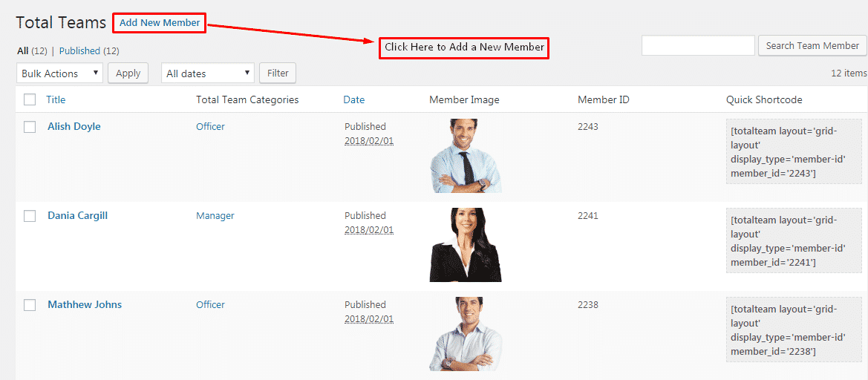This screenshot has height=380, width=868.
Task: Open the All dates dropdown
Action: tap(208, 73)
